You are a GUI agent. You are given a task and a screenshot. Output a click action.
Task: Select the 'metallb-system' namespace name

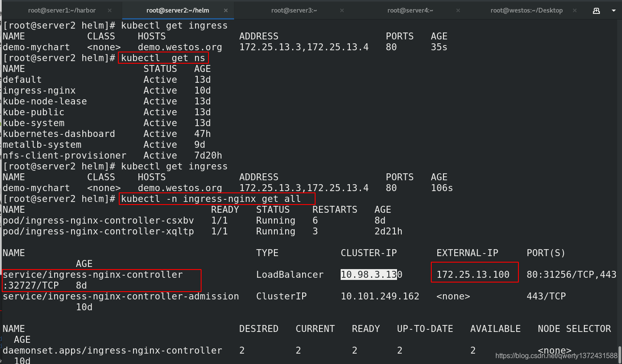point(42,145)
